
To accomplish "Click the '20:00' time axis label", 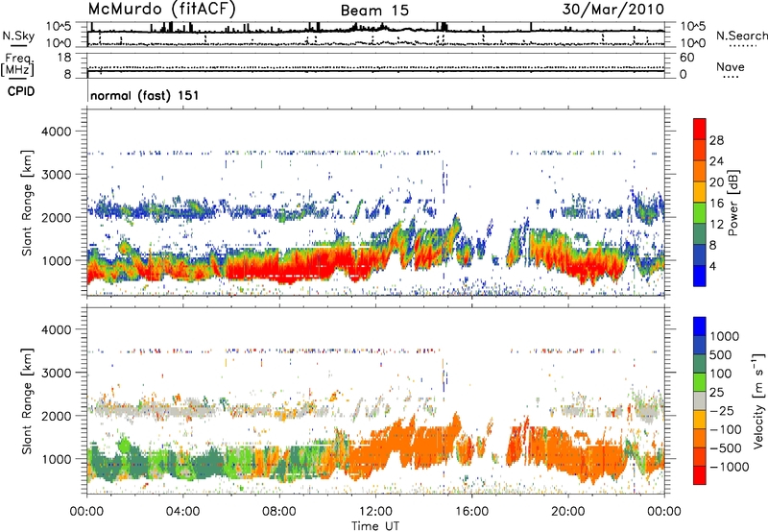I will tap(568, 512).
